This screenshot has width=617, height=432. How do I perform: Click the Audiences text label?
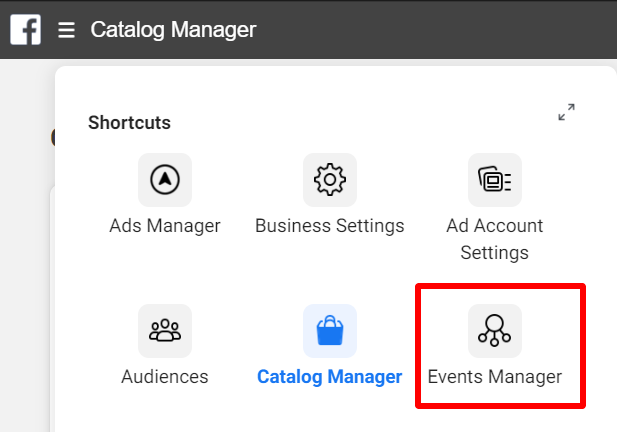tap(165, 377)
